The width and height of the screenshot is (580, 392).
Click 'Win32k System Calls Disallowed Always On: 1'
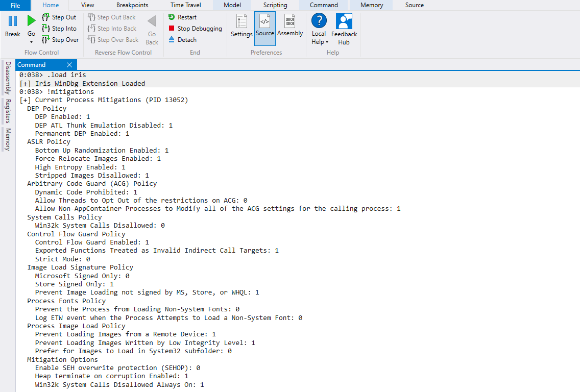tap(119, 385)
